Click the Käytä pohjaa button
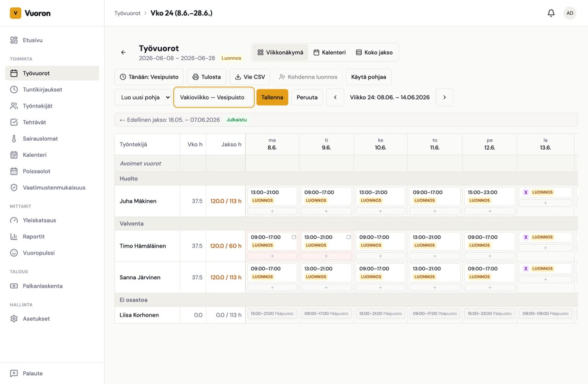588x384 pixels. click(x=368, y=77)
